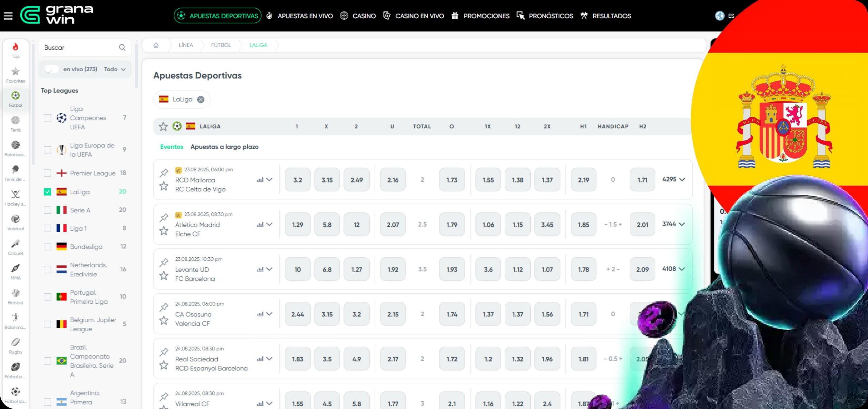
Task: Check Liga Europa de la UEFA checkbox
Action: 47,150
